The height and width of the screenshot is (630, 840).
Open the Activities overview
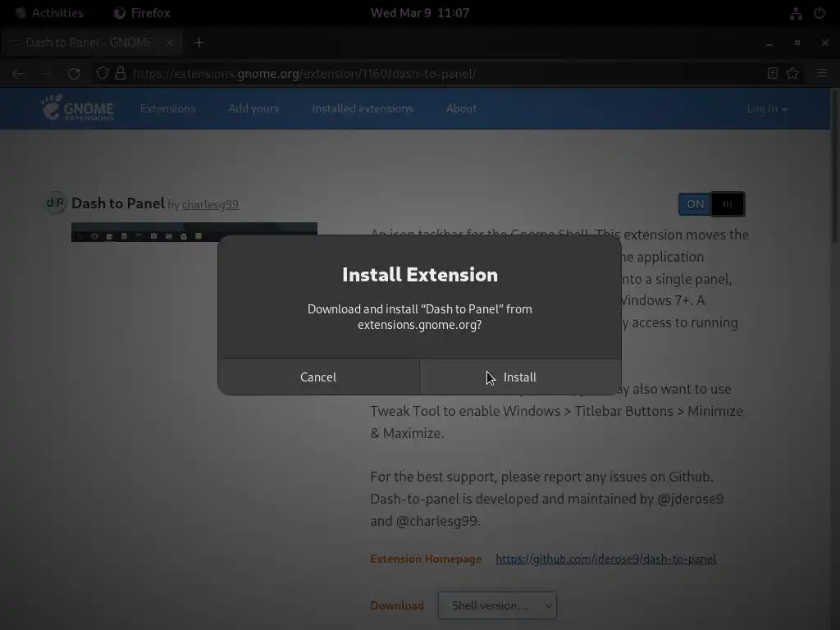(x=50, y=13)
